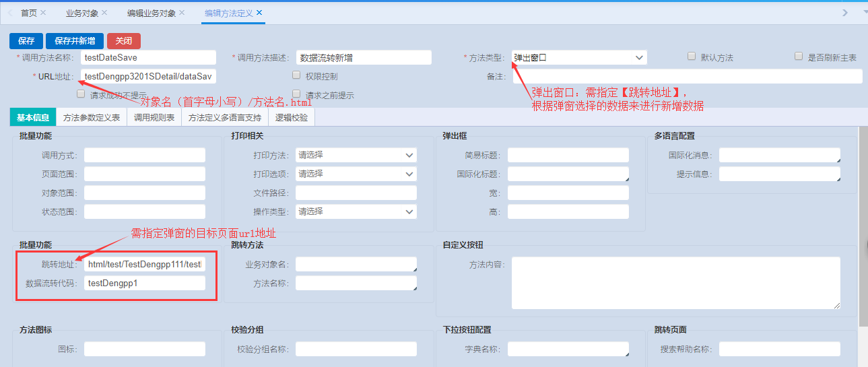
Task: Open the 方法类型 dropdown
Action: pyautogui.click(x=579, y=58)
